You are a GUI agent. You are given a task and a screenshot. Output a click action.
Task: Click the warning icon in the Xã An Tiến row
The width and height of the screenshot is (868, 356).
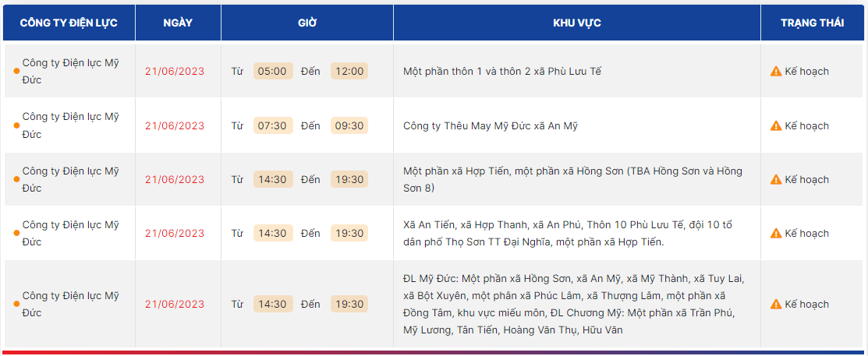[x=776, y=233]
